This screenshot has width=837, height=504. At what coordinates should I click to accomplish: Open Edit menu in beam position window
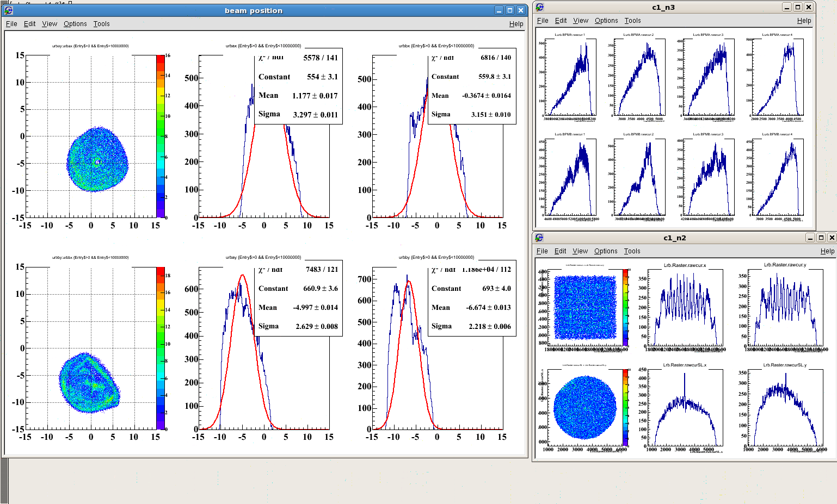pos(30,24)
